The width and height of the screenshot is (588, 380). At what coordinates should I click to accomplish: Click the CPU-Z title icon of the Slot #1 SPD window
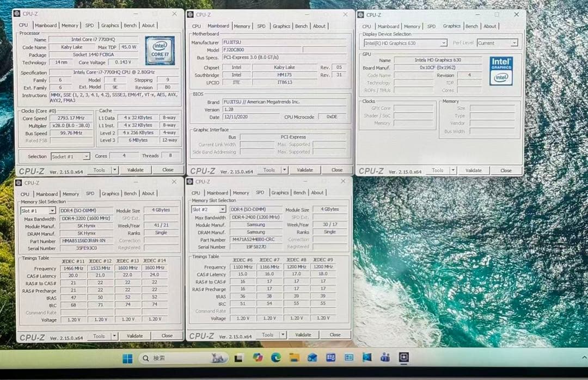coord(19,183)
